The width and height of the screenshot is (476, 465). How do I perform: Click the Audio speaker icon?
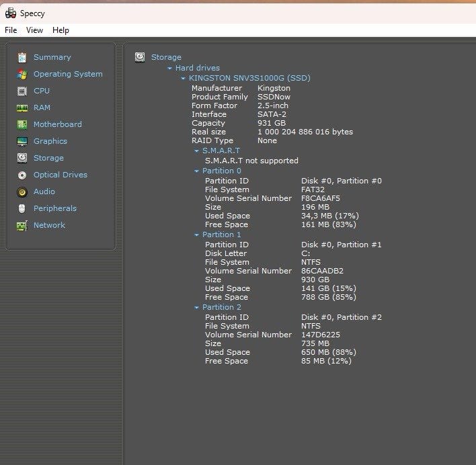[x=22, y=192]
